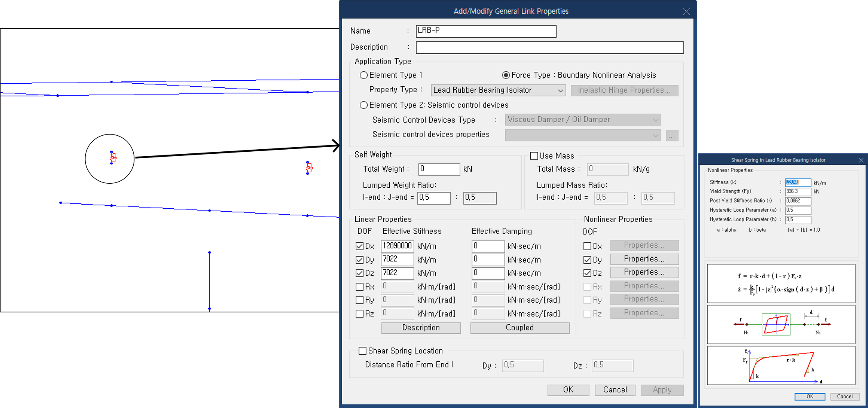Viewport: 868px width, 408px height.
Task: Enable the linear Rx DOF checkbox
Action: click(x=359, y=287)
